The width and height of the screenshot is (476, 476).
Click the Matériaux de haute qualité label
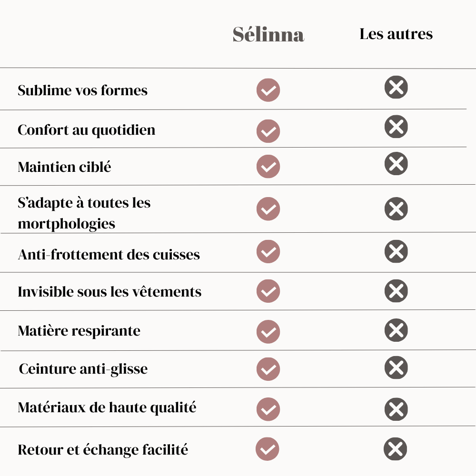(x=107, y=407)
